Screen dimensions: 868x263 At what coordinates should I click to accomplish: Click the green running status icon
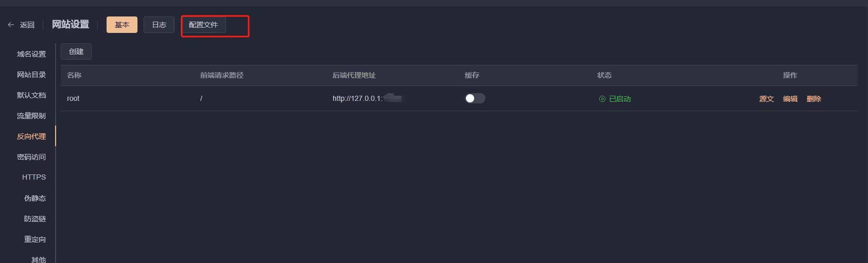[x=602, y=99]
